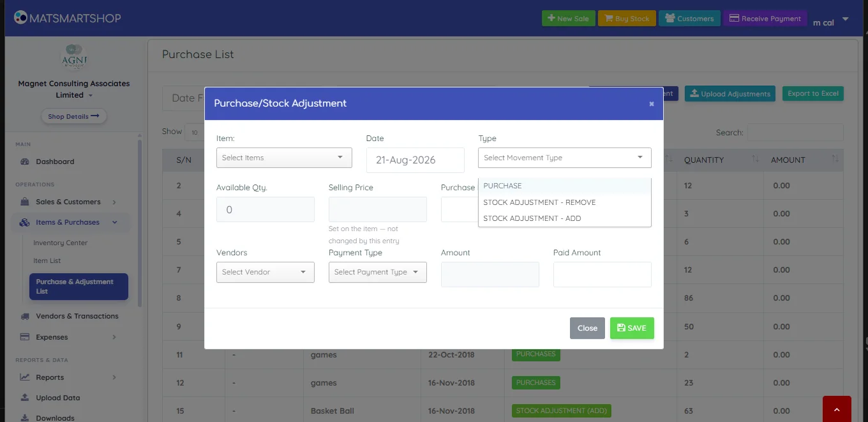
Task: Choose STOCK ADJUSTMENT - REMOVE option
Action: pyautogui.click(x=565, y=202)
